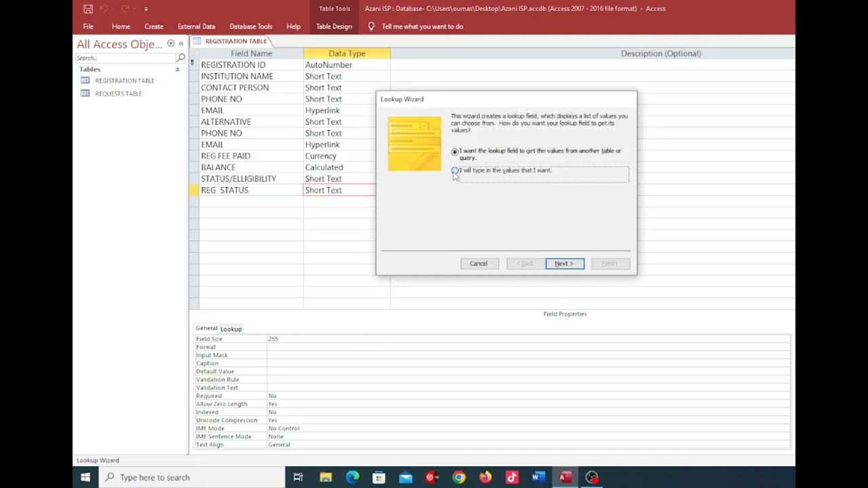This screenshot has height=488, width=868.
Task: Click the magnifier icon beside navigation search
Action: point(180,58)
